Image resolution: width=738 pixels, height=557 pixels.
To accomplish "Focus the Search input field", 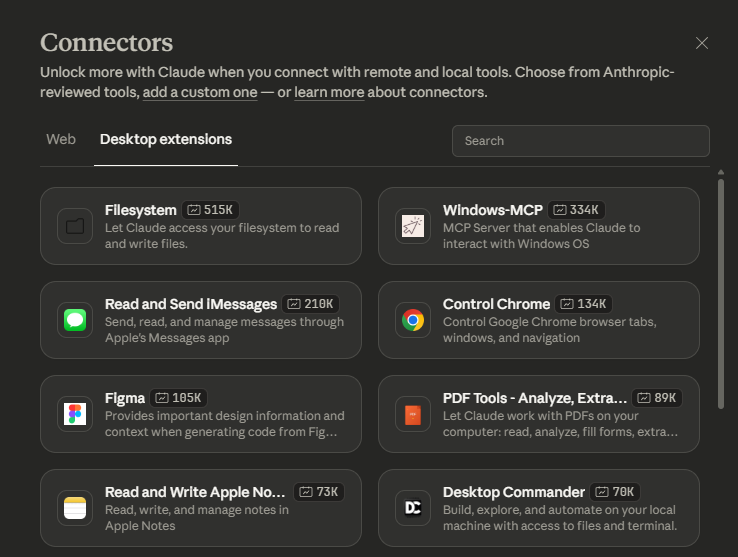I will point(581,141).
